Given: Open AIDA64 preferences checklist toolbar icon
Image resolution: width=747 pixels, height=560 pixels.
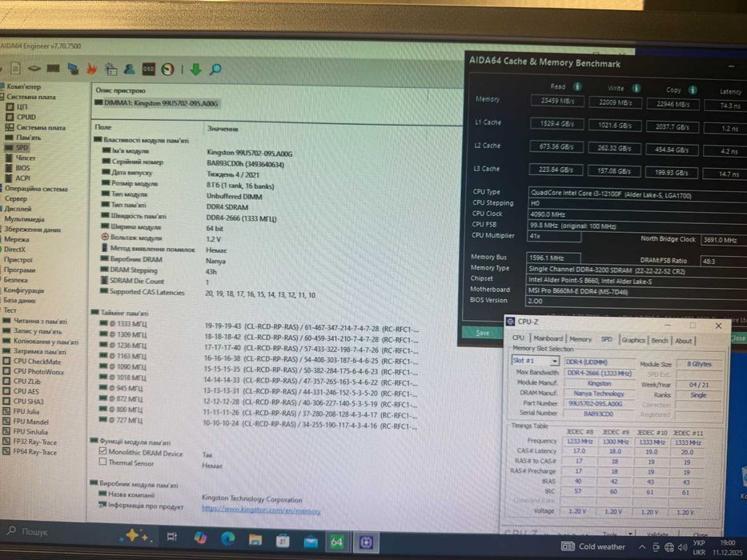Looking at the screenshot, I should click(x=111, y=69).
